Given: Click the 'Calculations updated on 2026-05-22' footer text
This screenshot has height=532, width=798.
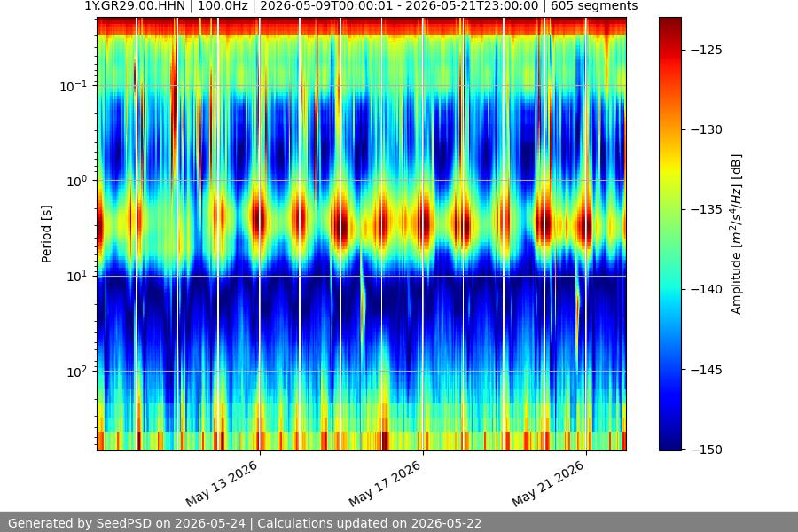Looking at the screenshot, I should tap(369, 523).
